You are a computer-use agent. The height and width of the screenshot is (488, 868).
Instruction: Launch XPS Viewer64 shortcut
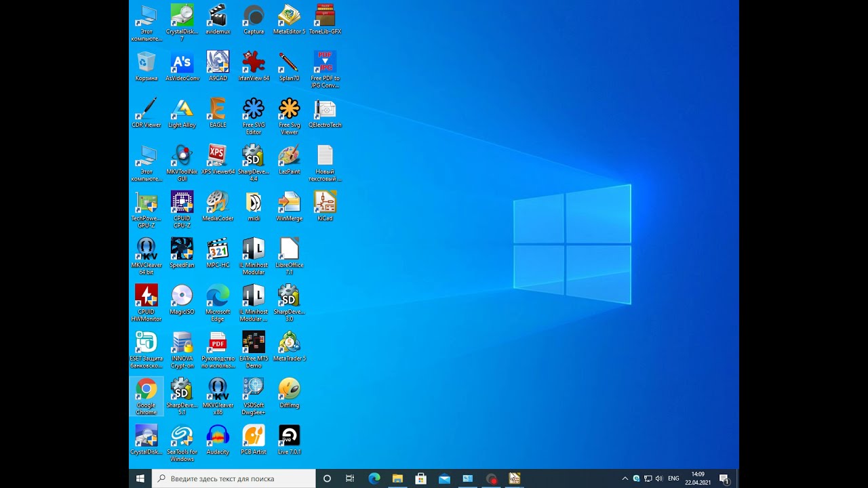pos(218,160)
